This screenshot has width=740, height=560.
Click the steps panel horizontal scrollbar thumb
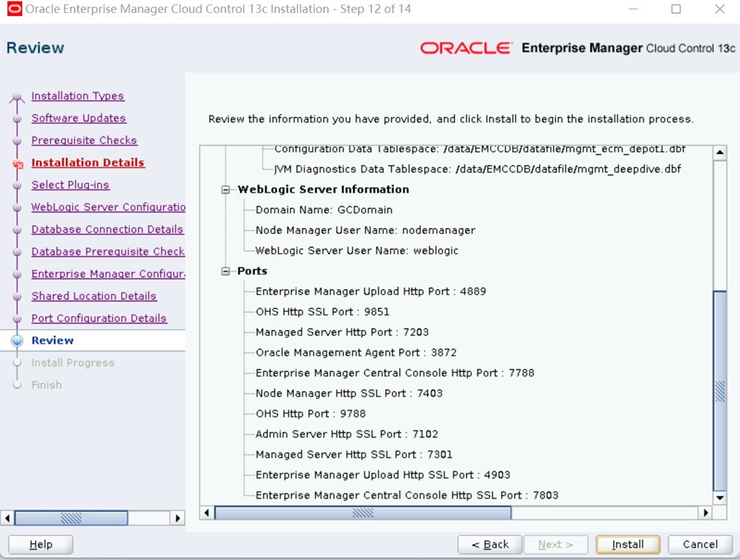click(x=71, y=518)
